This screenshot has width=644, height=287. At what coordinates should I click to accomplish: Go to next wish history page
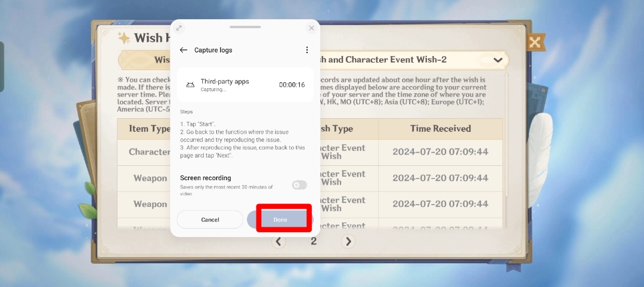(x=348, y=242)
